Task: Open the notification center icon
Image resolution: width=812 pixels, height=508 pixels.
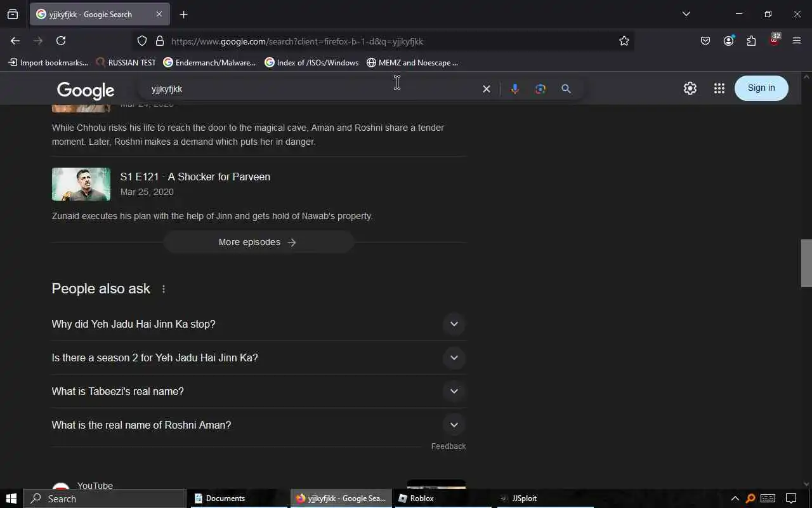Action: (791, 498)
